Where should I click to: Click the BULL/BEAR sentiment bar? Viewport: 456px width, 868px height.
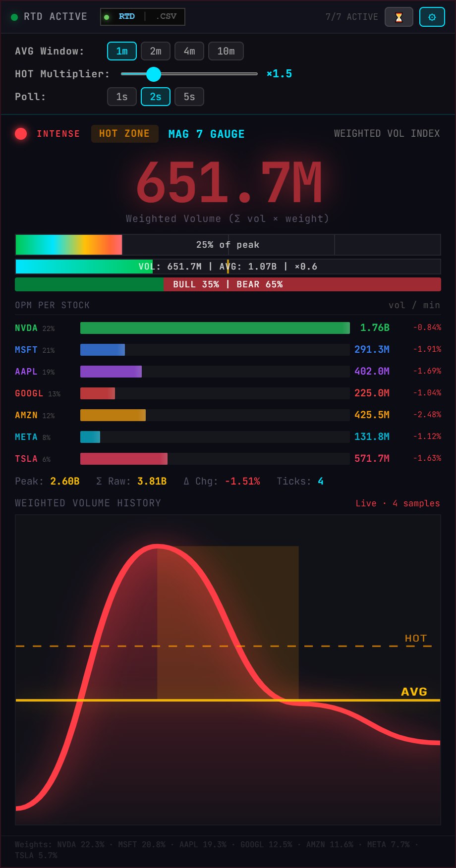228,284
